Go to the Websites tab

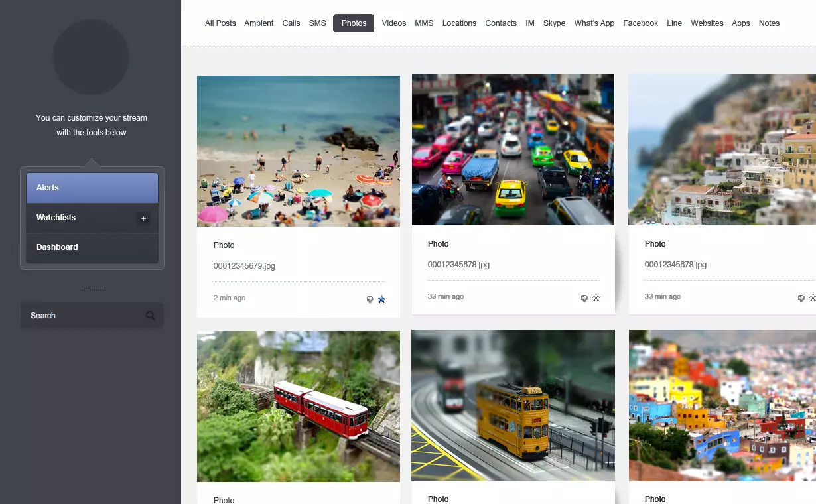pos(707,23)
